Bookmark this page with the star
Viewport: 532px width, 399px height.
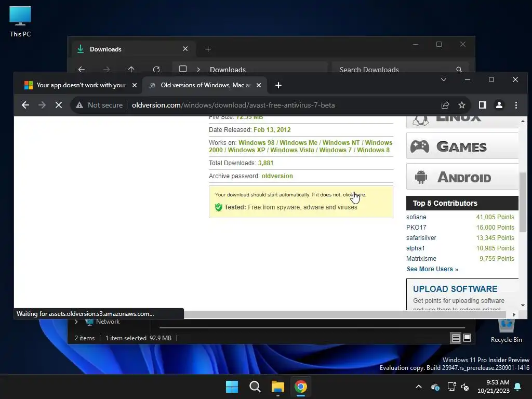[x=462, y=105]
